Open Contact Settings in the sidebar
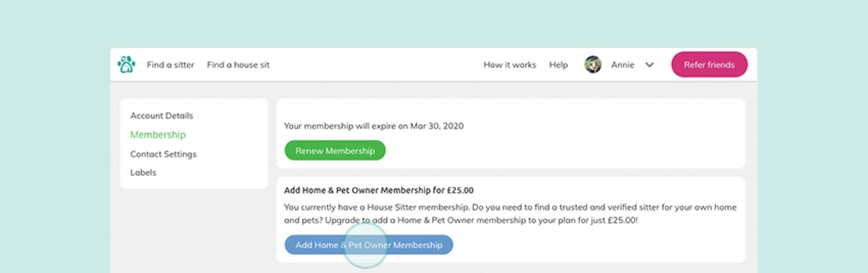 point(163,154)
